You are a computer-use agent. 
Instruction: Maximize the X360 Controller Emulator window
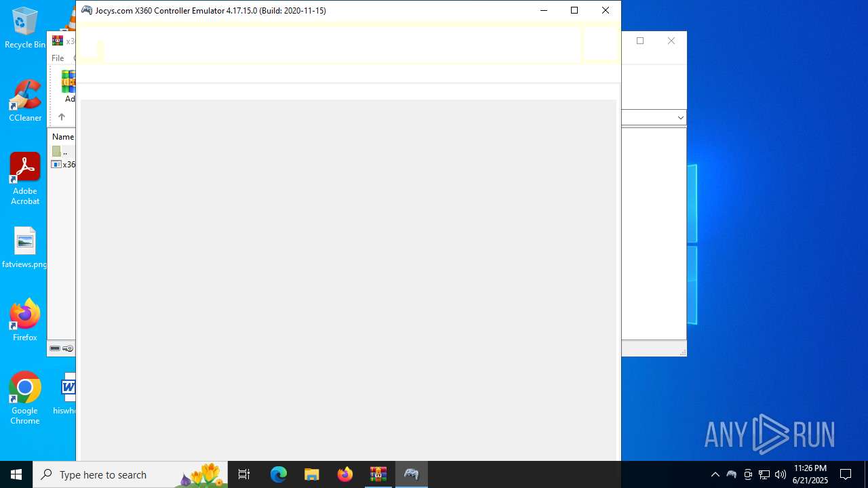click(x=574, y=10)
